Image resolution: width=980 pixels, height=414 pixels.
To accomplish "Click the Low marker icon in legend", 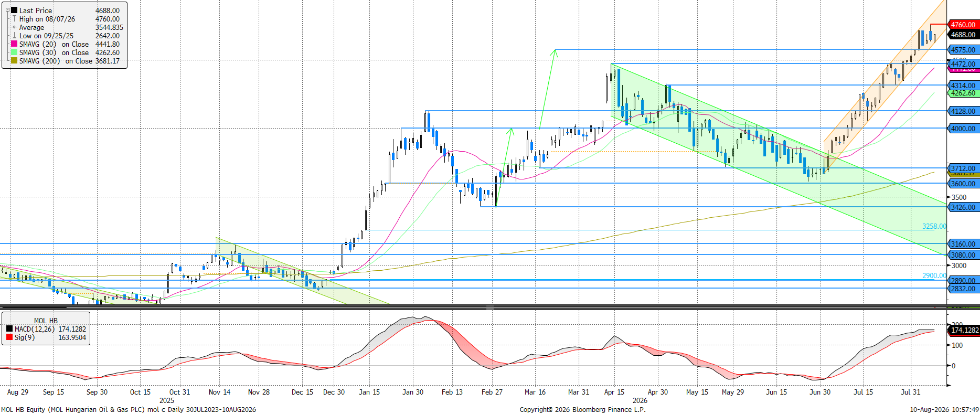I will click(14, 36).
